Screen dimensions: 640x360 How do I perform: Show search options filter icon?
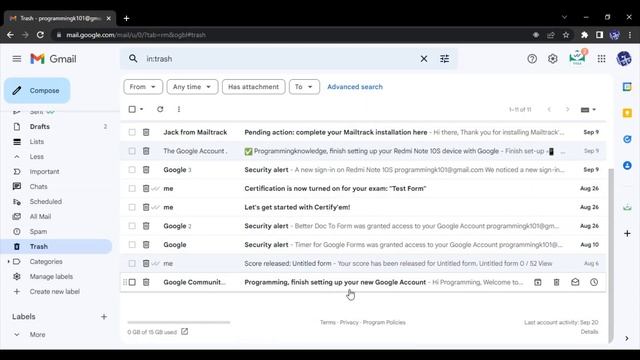(x=444, y=59)
